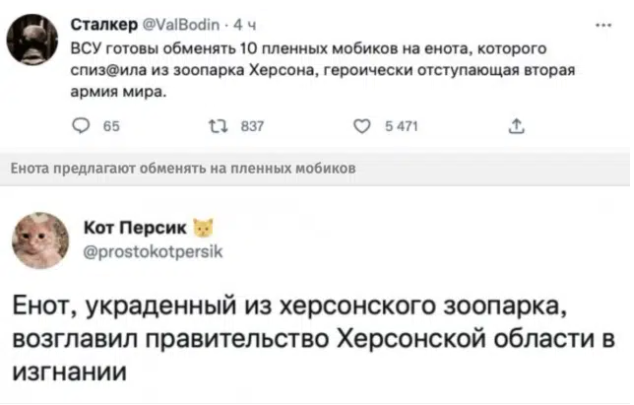Click the gray caption "Енота предлагают обменять"
634x405 pixels.
[x=179, y=169]
